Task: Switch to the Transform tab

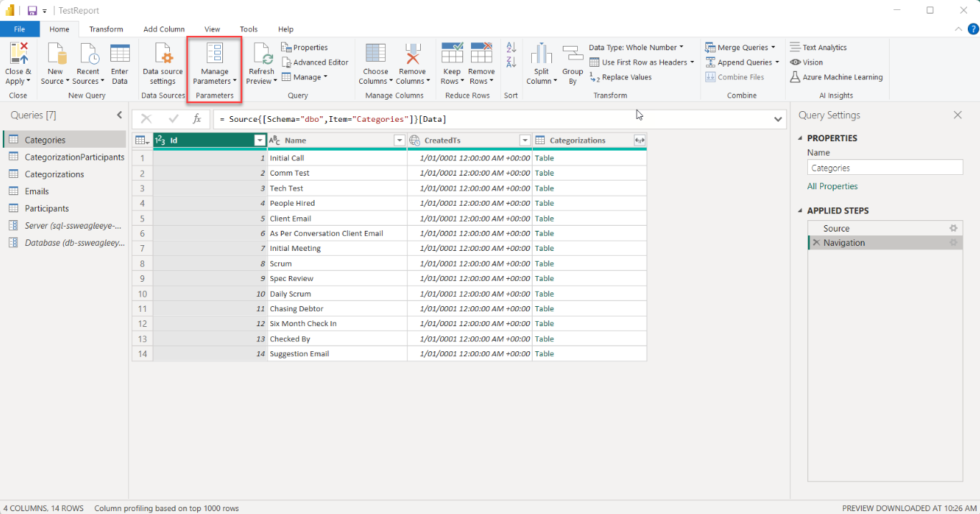Action: 106,29
